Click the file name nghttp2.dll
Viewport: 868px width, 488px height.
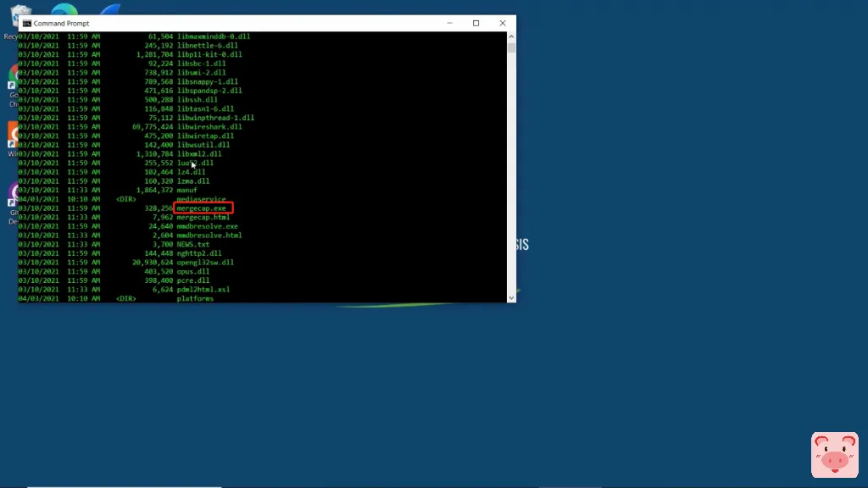pyautogui.click(x=199, y=253)
